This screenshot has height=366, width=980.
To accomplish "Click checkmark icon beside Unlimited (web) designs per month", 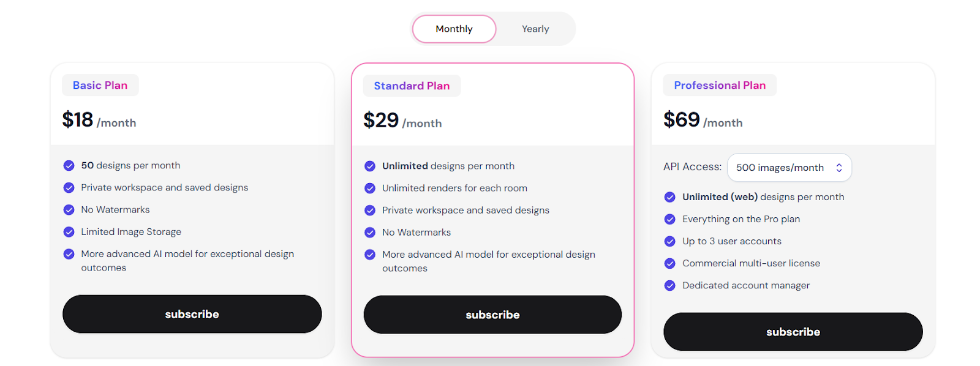I will 670,197.
